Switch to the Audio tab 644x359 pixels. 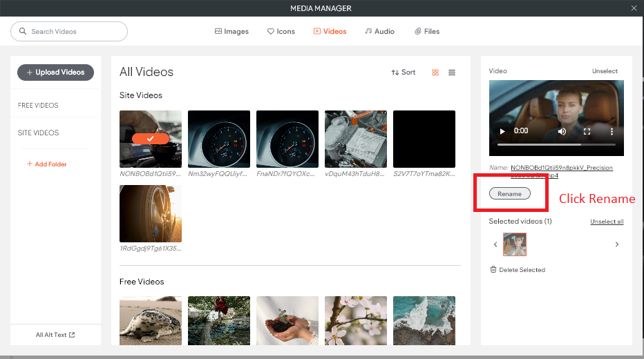coord(379,32)
